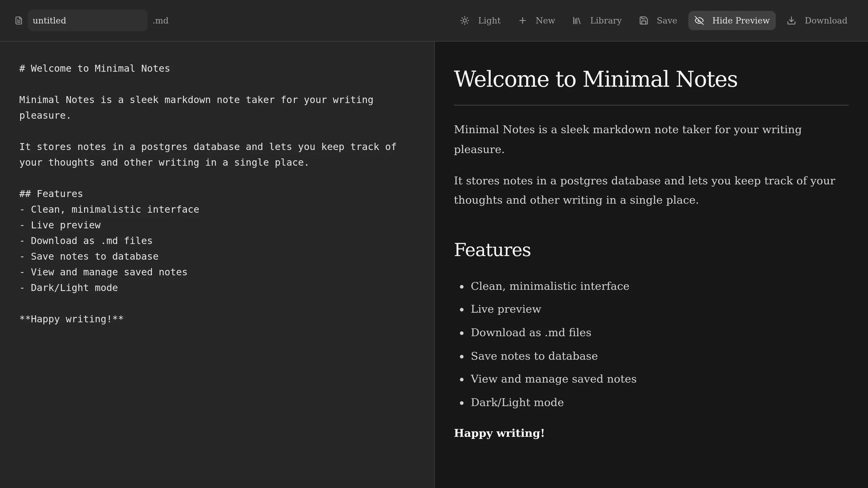
Task: Click the plus icon for a new note
Action: 522,20
